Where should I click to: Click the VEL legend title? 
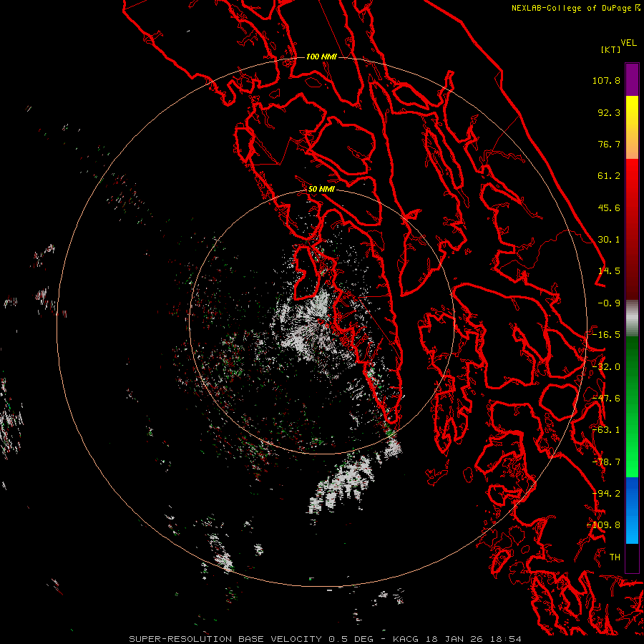[628, 43]
